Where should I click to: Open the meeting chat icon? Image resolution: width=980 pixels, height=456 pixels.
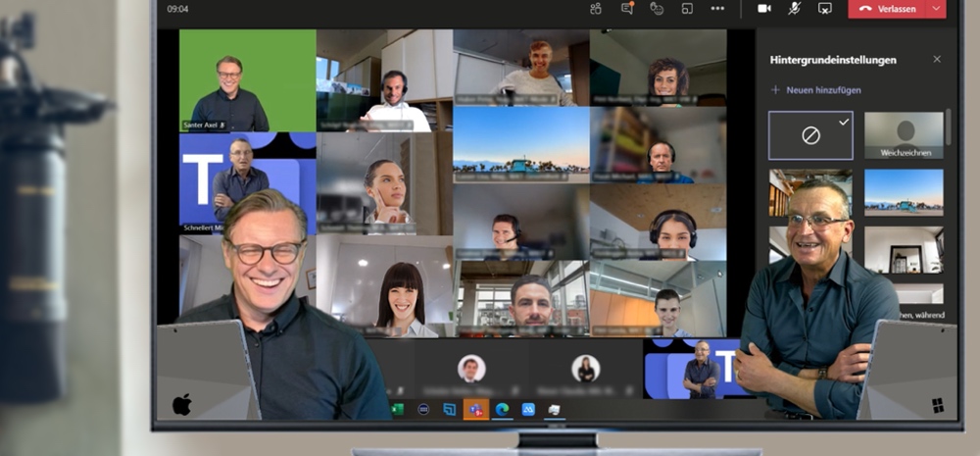click(x=626, y=9)
